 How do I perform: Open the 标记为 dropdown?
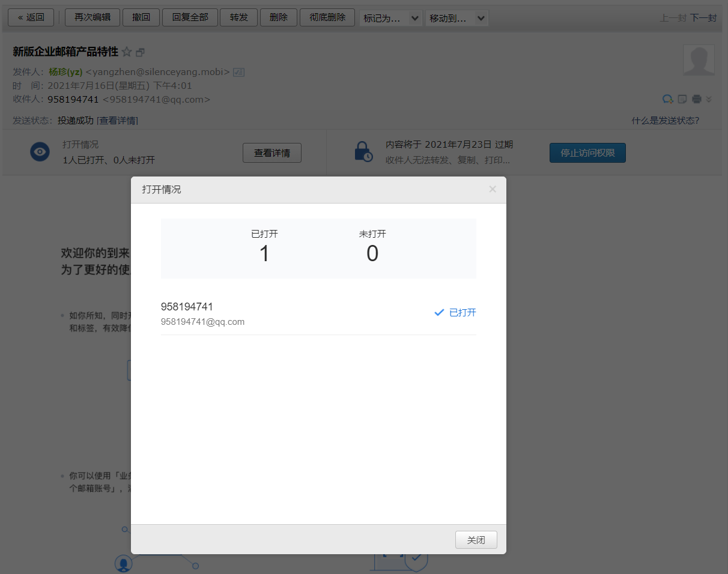coord(391,18)
